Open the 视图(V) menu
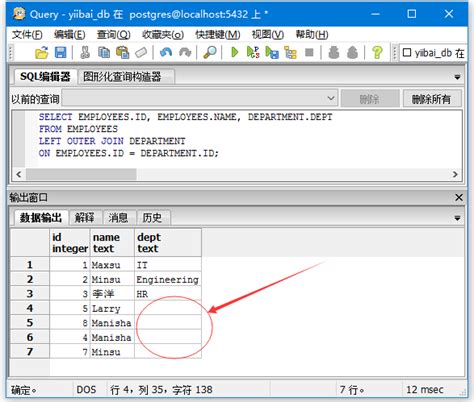Image resolution: width=474 pixels, height=402 pixels. (268, 34)
